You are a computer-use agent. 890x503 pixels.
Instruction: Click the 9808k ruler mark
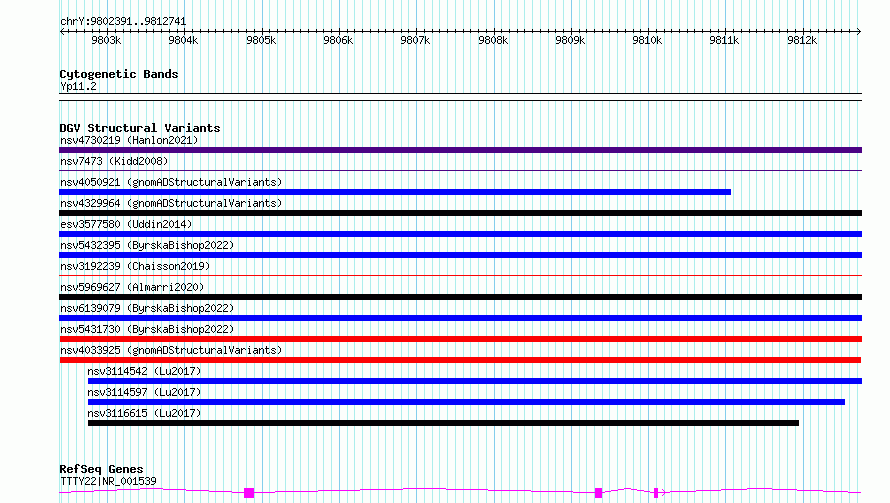[x=493, y=40]
